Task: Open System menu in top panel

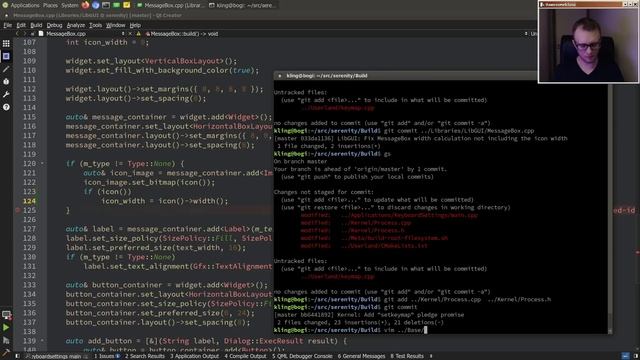Action: [x=70, y=5]
